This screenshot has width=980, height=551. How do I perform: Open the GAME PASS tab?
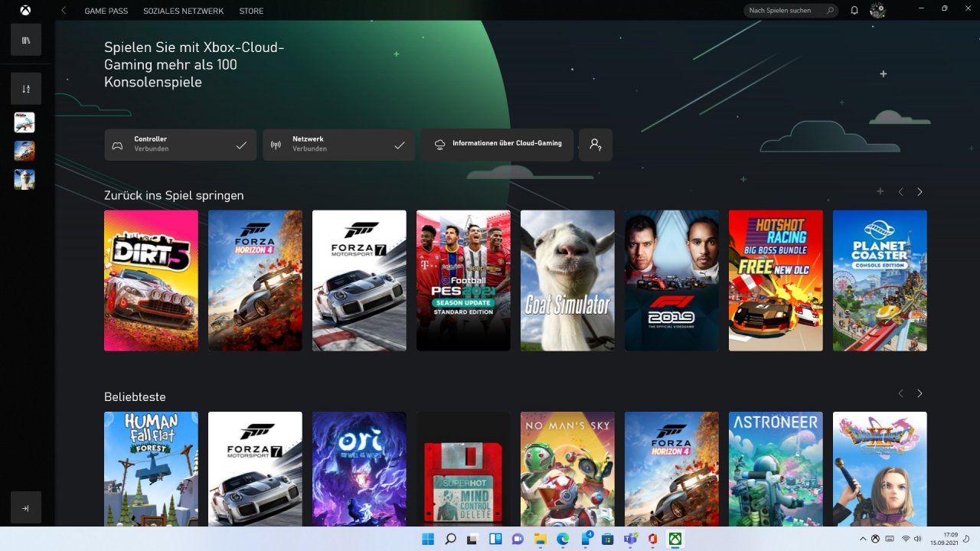tap(105, 11)
